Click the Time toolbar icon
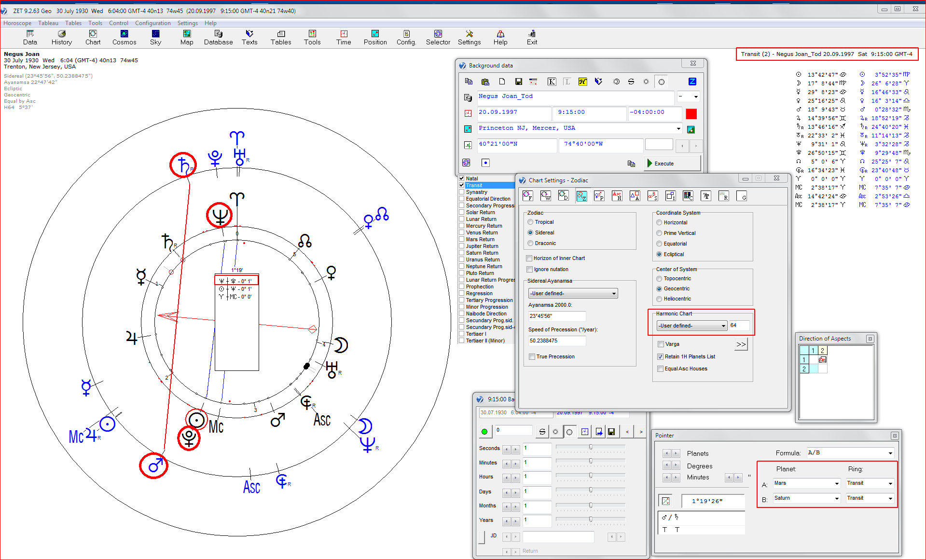Image resolution: width=926 pixels, height=560 pixels. click(x=344, y=38)
